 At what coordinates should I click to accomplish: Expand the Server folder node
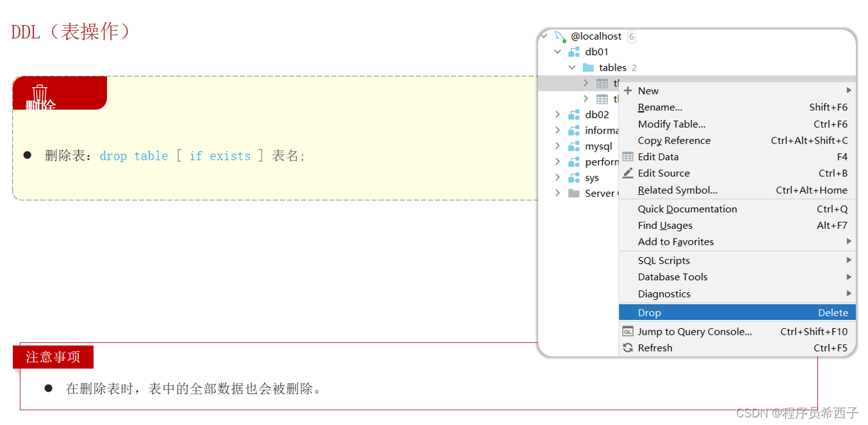[558, 193]
